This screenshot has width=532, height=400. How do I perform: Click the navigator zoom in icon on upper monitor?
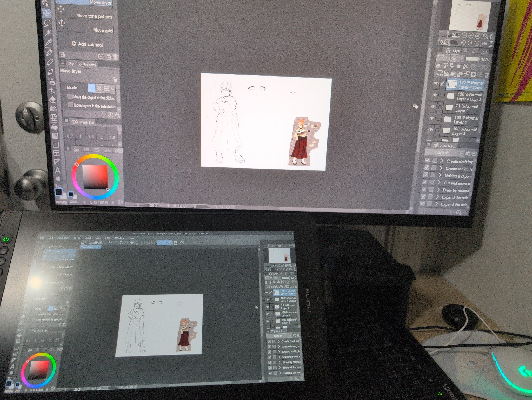471,36
